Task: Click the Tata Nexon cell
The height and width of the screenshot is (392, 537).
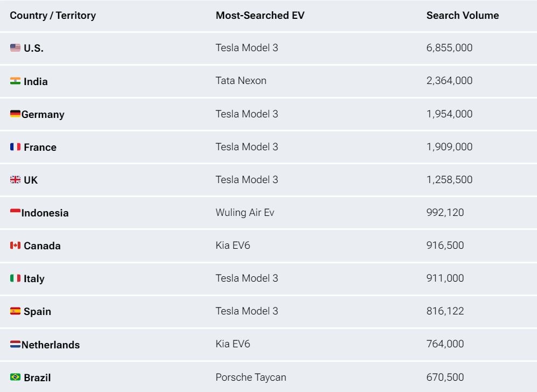Action: (x=241, y=81)
